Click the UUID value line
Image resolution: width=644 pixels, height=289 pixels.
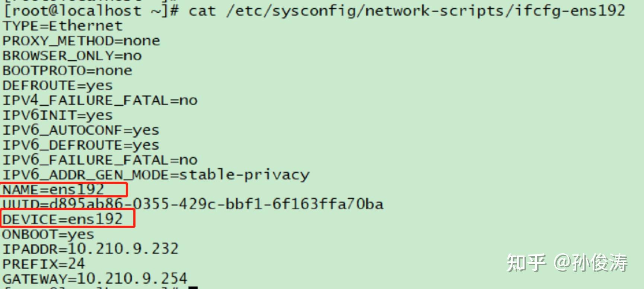(x=193, y=204)
